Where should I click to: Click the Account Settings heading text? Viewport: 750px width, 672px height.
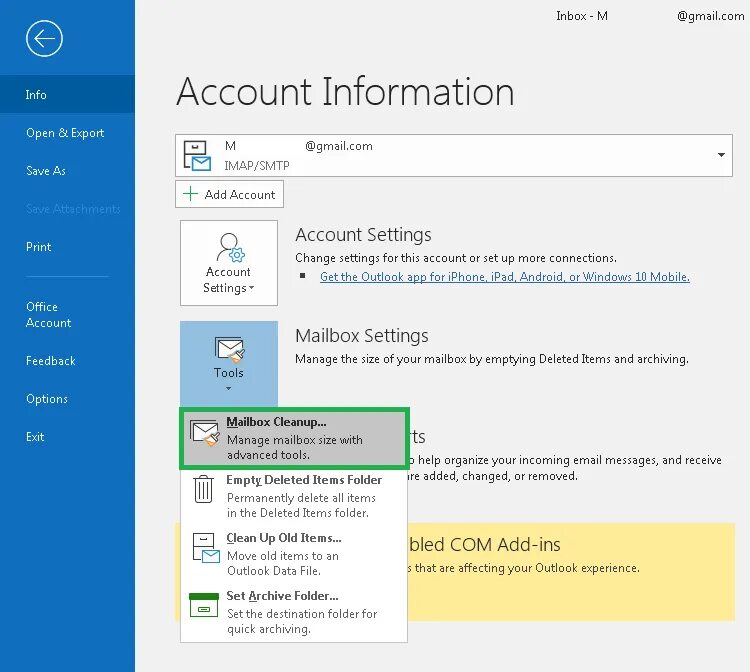363,235
